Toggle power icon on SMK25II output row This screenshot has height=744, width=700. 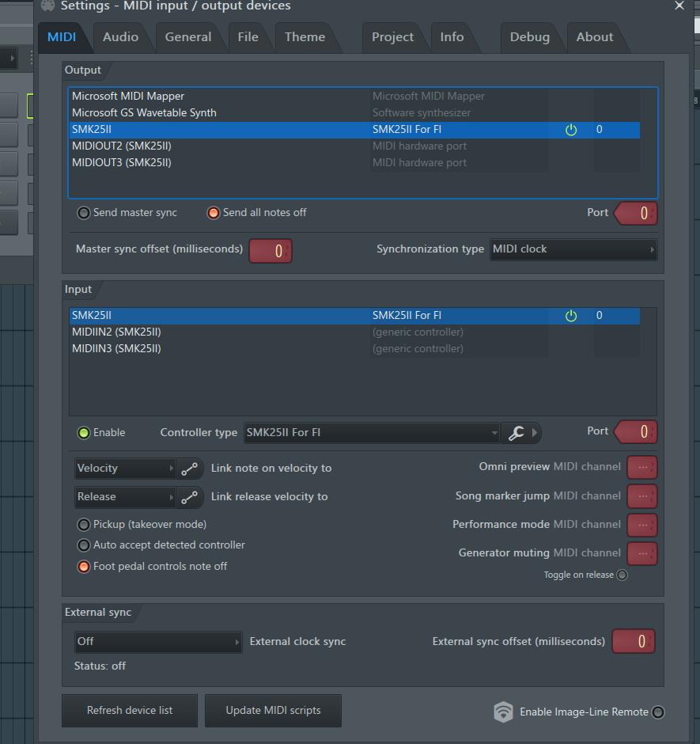(x=571, y=130)
